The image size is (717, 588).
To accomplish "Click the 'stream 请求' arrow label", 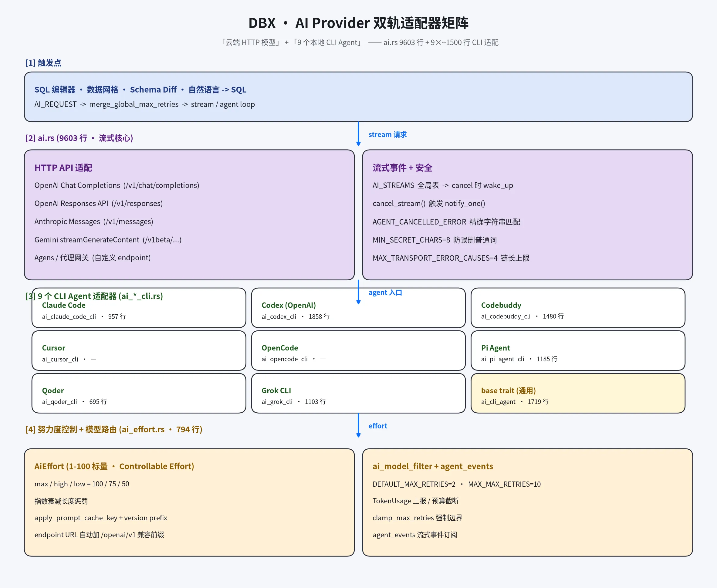I will pos(387,134).
